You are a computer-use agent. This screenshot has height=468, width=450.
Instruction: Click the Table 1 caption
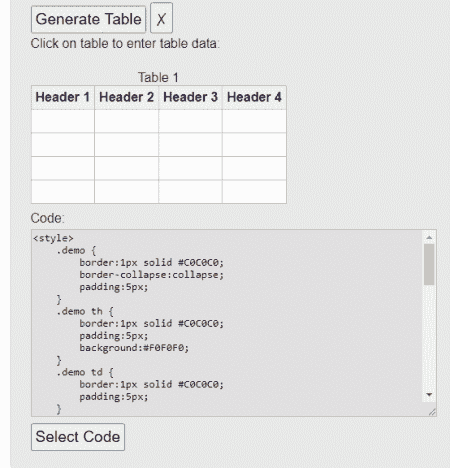[158, 78]
